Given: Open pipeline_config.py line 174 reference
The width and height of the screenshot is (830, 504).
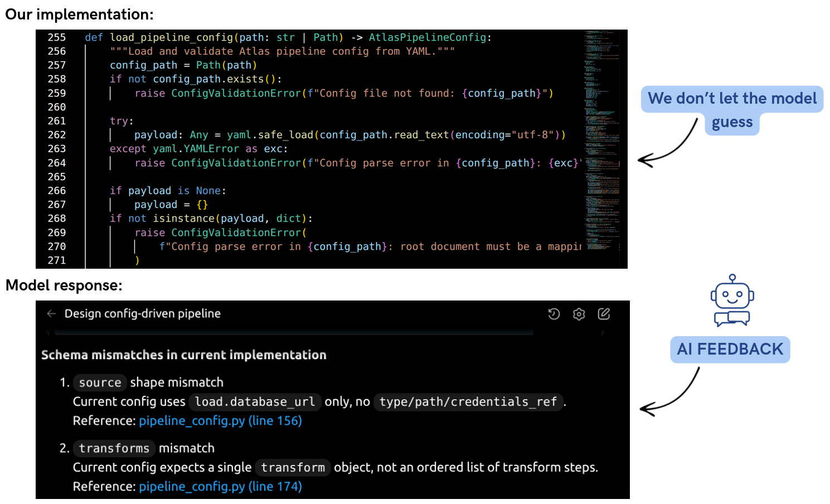Looking at the screenshot, I should point(220,486).
